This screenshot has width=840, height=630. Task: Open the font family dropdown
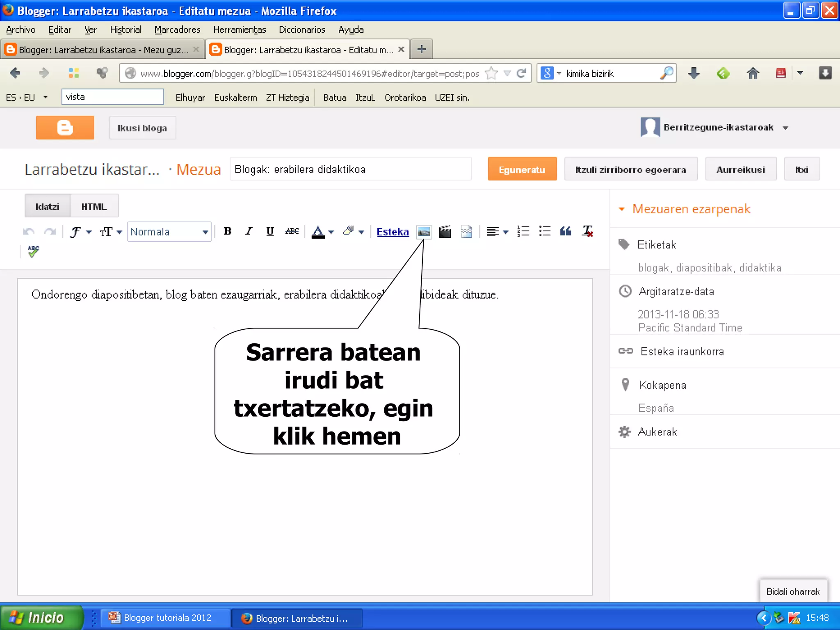80,232
